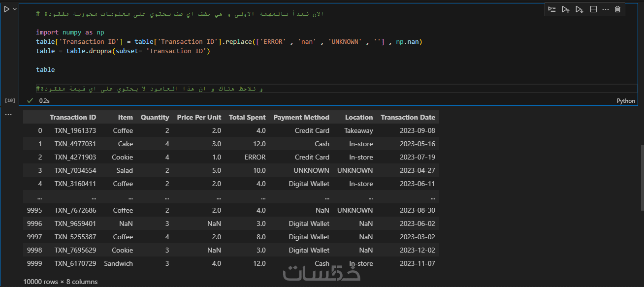This screenshot has height=287, width=644.
Task: Open the output actions ellipsis menu
Action: coord(8,115)
